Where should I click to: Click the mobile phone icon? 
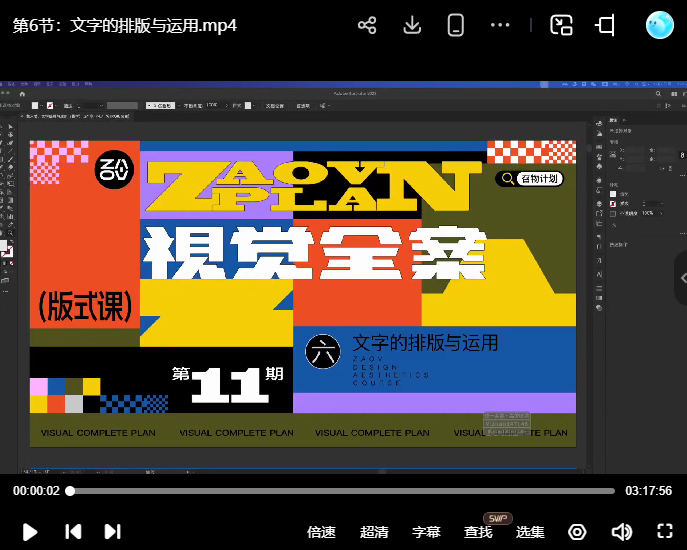pyautogui.click(x=456, y=25)
